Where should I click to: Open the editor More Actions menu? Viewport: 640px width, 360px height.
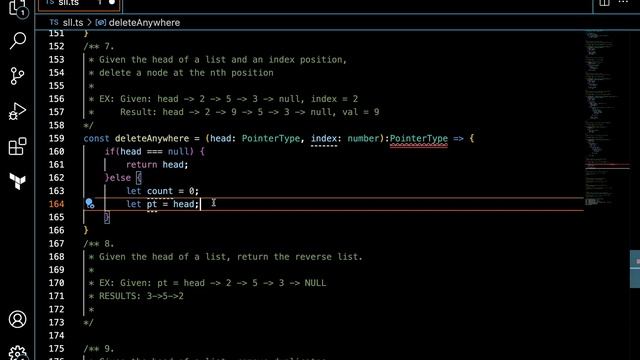[623, 2]
